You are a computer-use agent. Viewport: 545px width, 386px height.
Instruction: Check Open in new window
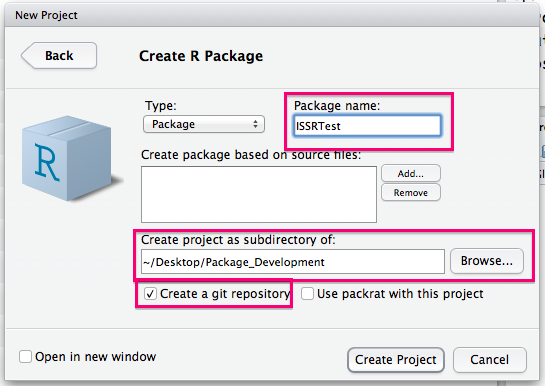25,356
